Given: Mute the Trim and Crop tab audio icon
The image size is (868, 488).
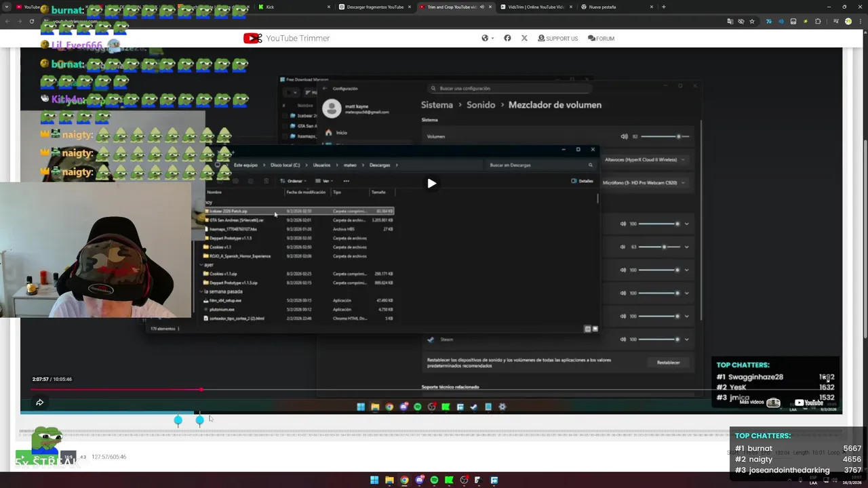Looking at the screenshot, I should (481, 7).
